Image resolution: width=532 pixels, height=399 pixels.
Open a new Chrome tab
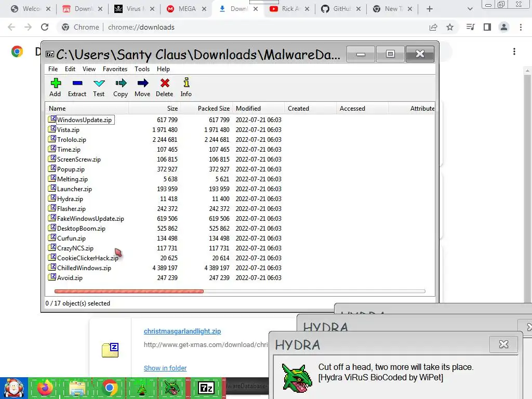coord(430,9)
